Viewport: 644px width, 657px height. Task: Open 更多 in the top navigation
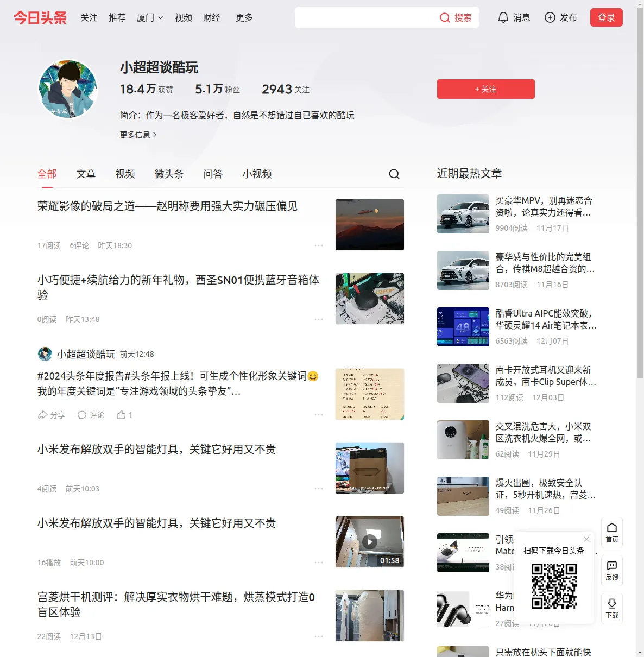click(244, 17)
